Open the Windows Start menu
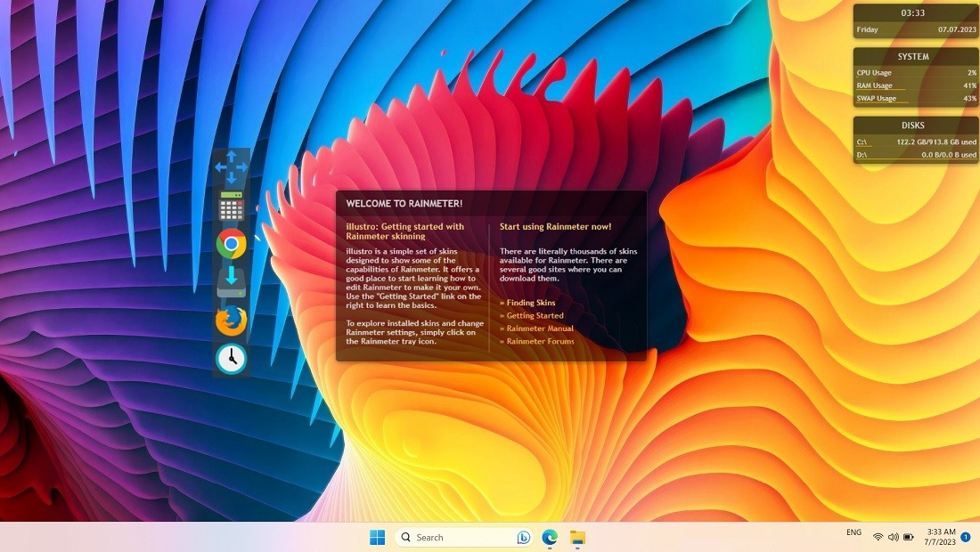The image size is (980, 552). 377,537
